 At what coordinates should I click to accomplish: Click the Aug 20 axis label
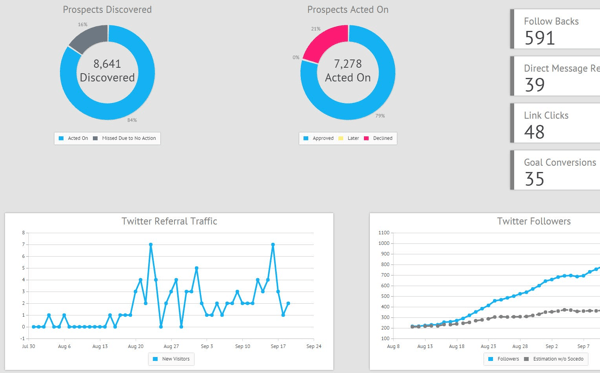tap(135, 346)
